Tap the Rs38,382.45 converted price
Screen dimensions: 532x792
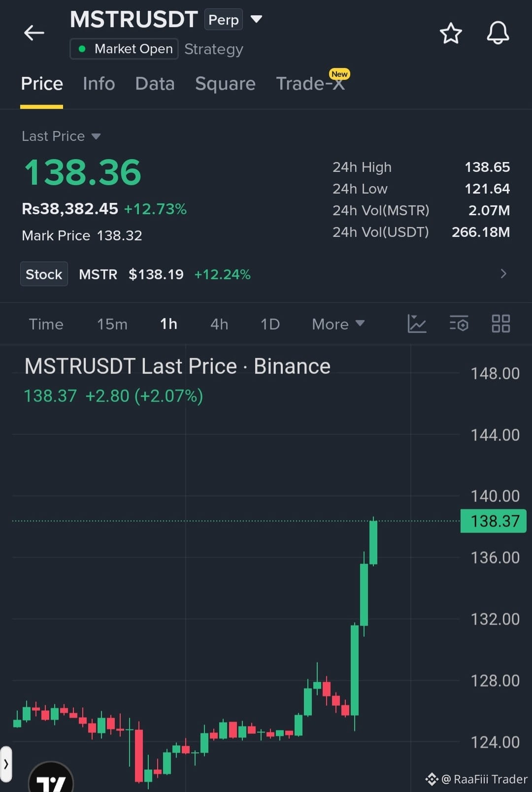click(x=70, y=209)
